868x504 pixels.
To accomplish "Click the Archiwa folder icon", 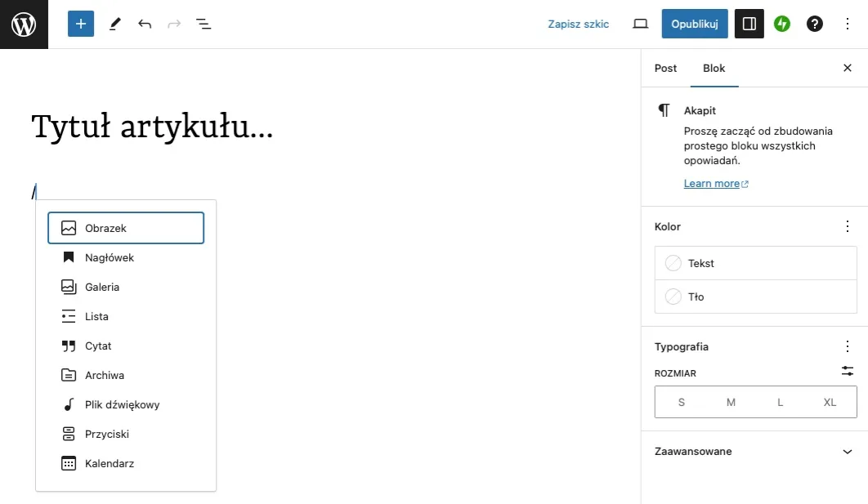I will [69, 375].
